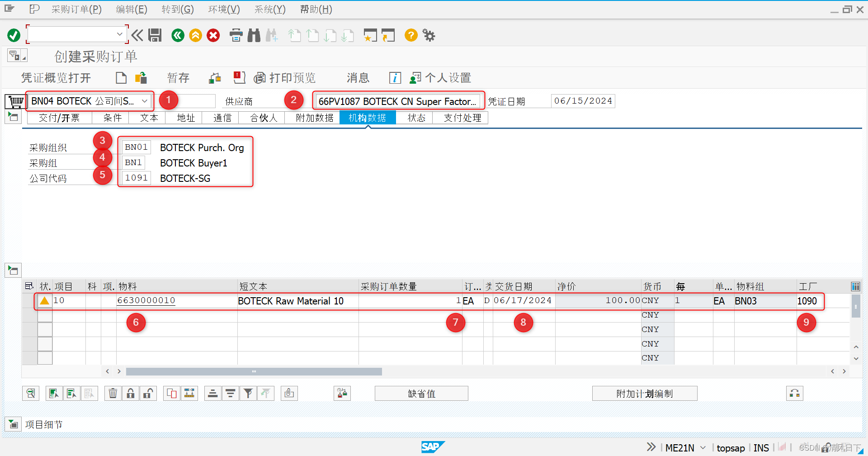Click the Create New Session icon

[370, 35]
